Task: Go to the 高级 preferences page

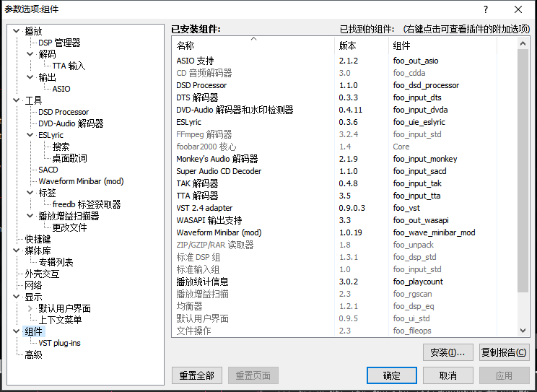Action: click(33, 354)
